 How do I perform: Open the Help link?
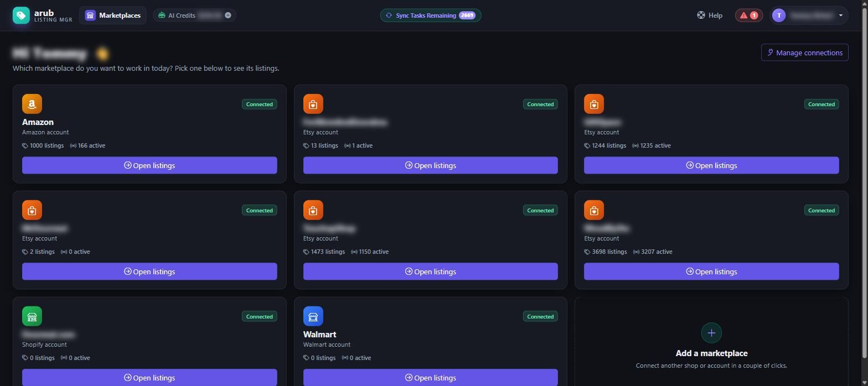pos(710,15)
